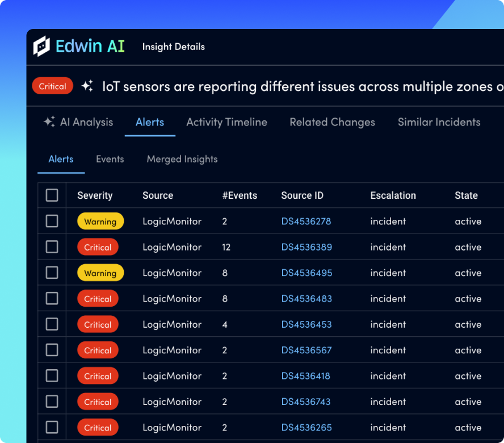Click the Severity column header

95,195
